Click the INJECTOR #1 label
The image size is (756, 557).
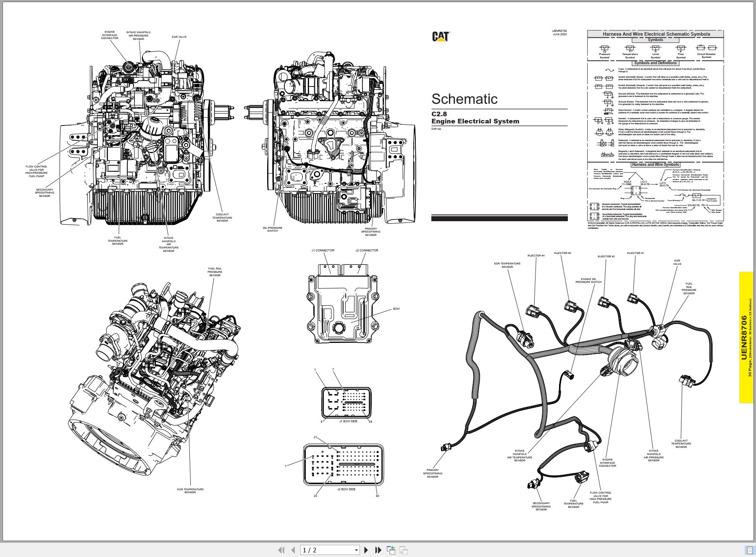635,253
